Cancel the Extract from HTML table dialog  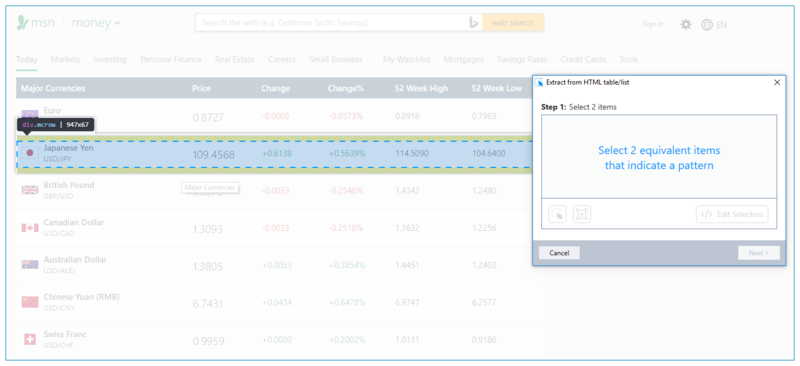[559, 253]
